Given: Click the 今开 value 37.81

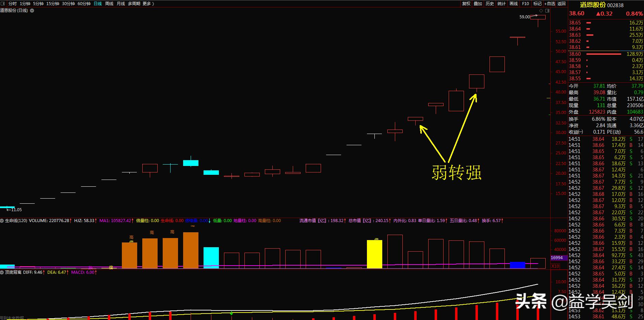Looking at the screenshot, I should point(599,86).
